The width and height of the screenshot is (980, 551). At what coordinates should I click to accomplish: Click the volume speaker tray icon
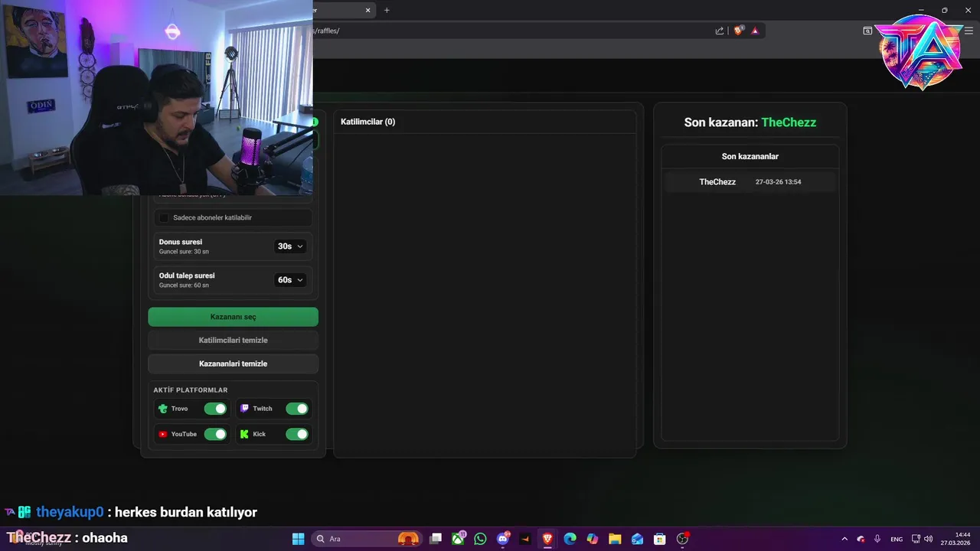pos(929,539)
